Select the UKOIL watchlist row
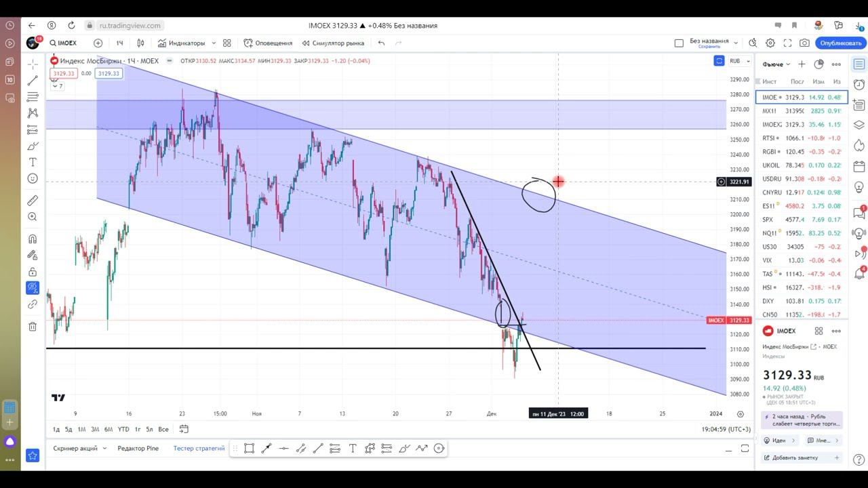The height and width of the screenshot is (488, 868). click(802, 165)
